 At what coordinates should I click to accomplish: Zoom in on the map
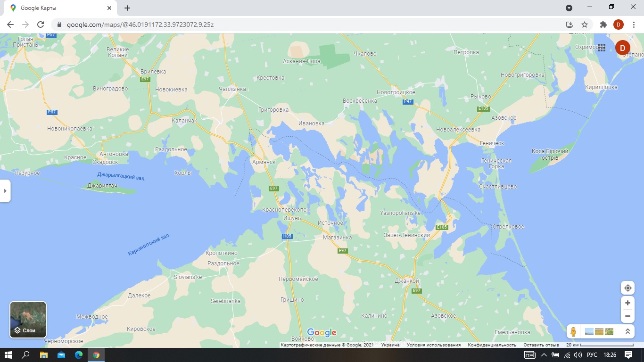click(x=627, y=303)
